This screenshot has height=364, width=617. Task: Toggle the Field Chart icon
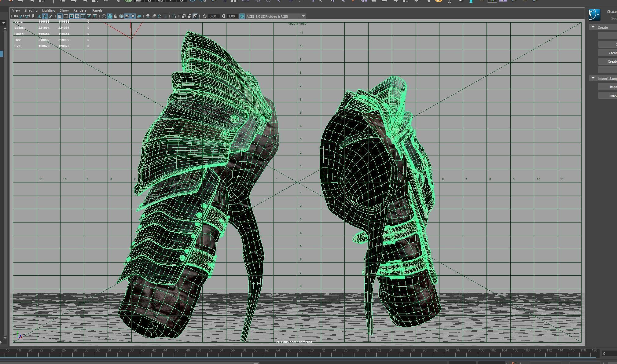(x=83, y=16)
